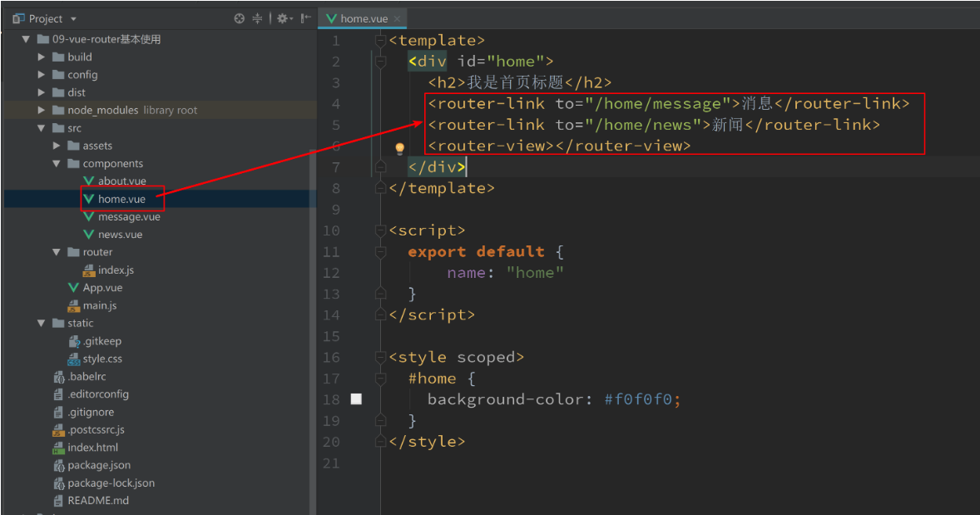This screenshot has height=515, width=980.
Task: Click the index.html file icon
Action: pos(59,448)
